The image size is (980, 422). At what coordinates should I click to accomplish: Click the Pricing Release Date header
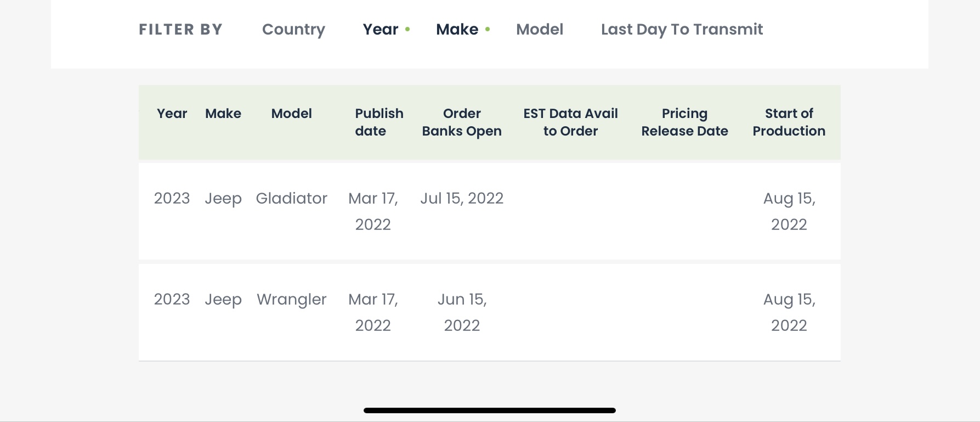coord(684,122)
